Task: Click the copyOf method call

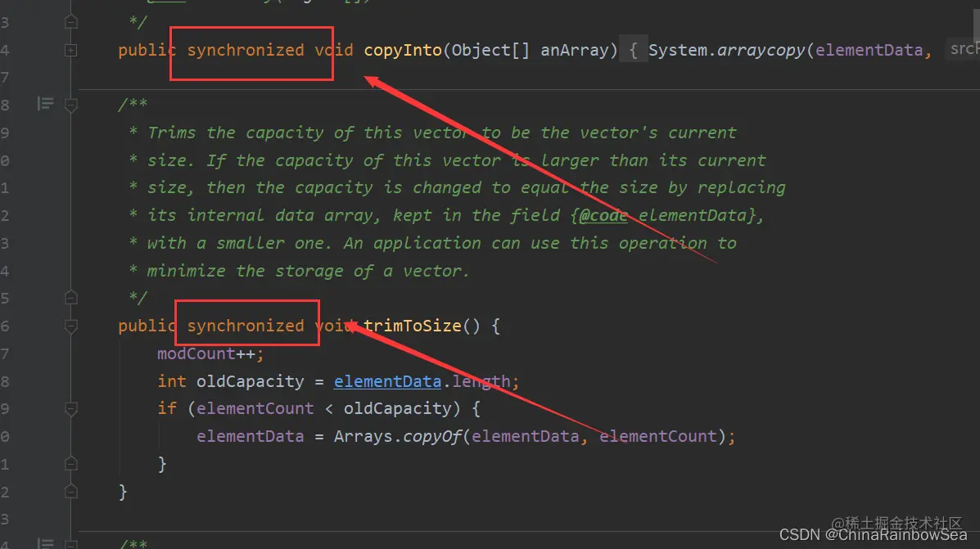Action: click(432, 436)
